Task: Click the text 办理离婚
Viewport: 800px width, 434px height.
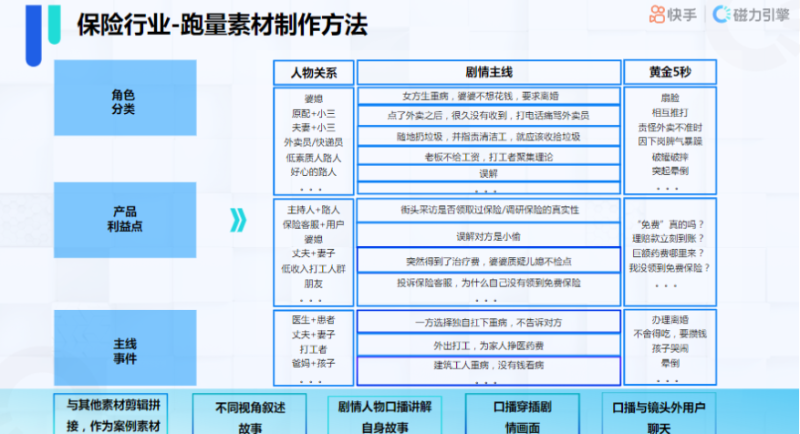Action: pos(670,320)
